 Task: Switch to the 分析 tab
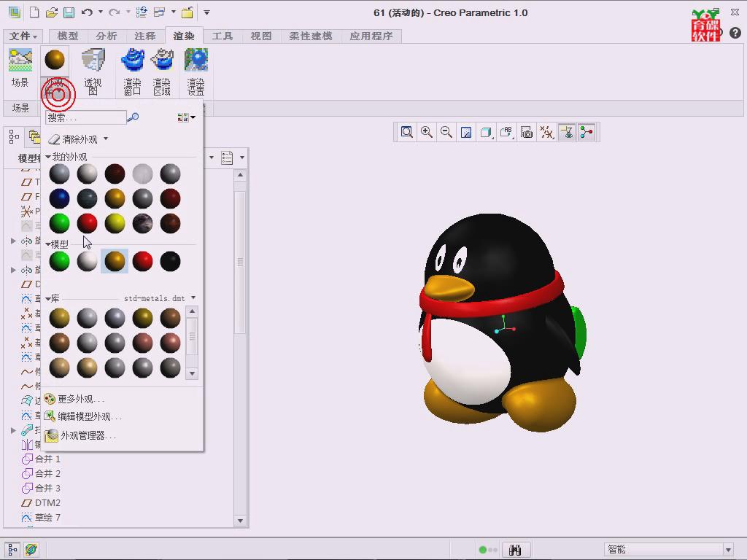[x=107, y=36]
